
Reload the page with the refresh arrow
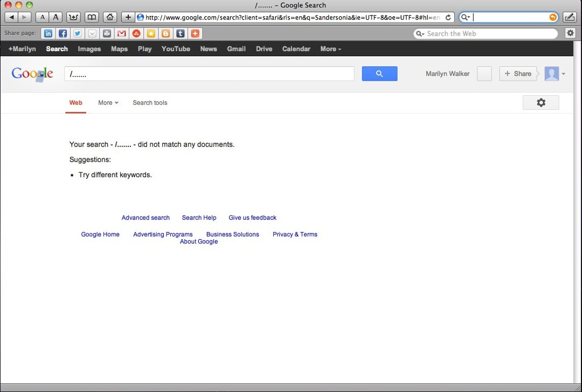[x=448, y=17]
